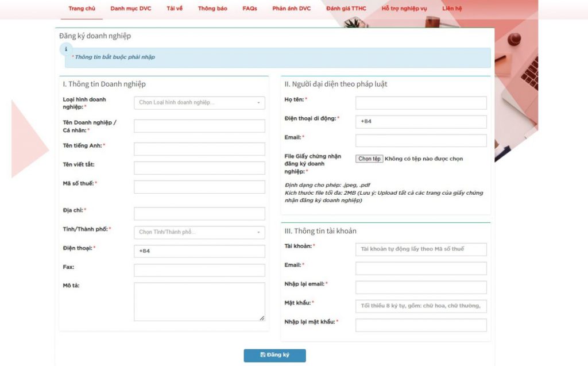The image size is (588, 366).
Task: Go to the Liên hệ page
Action: (x=452, y=9)
